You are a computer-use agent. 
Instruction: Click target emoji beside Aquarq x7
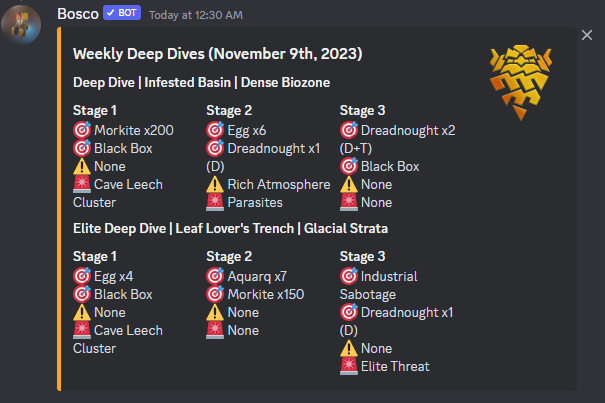coord(215,276)
